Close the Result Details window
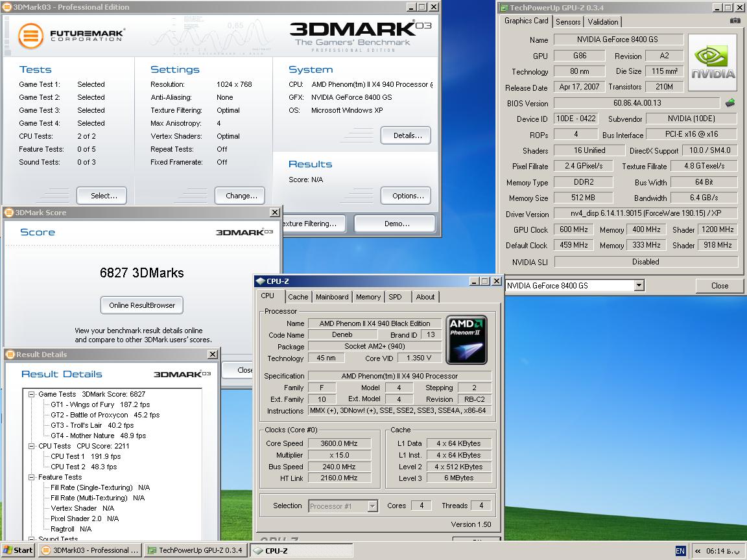The height and width of the screenshot is (560, 747). (213, 355)
